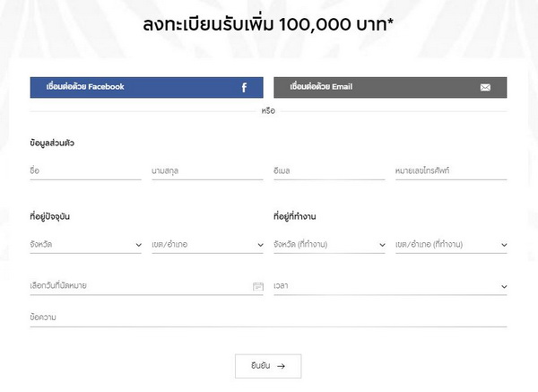Click the นามสกุล surname field
Screen dimensions: 538x392
(x=207, y=170)
